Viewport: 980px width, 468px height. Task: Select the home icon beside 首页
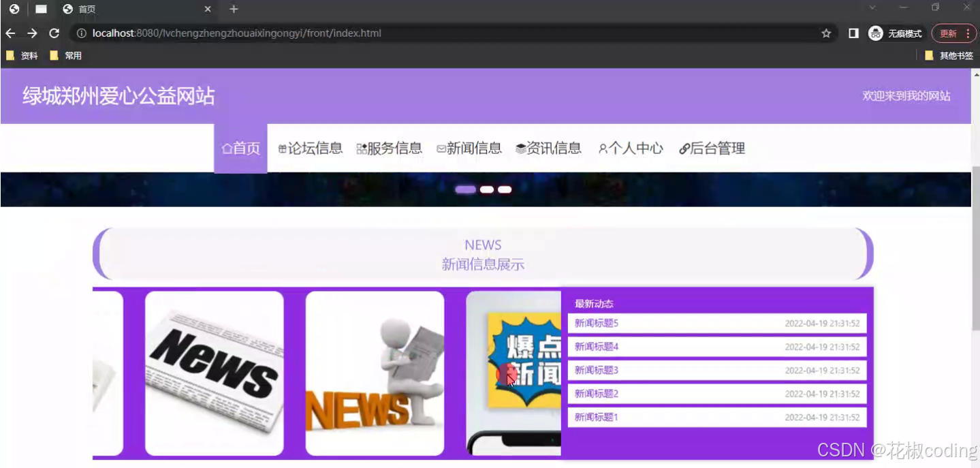(x=227, y=148)
